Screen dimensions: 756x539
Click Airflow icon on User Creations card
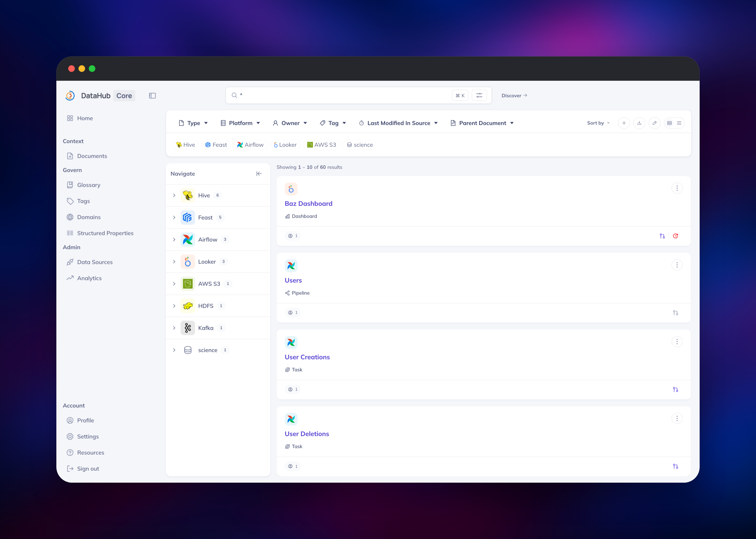coord(291,342)
